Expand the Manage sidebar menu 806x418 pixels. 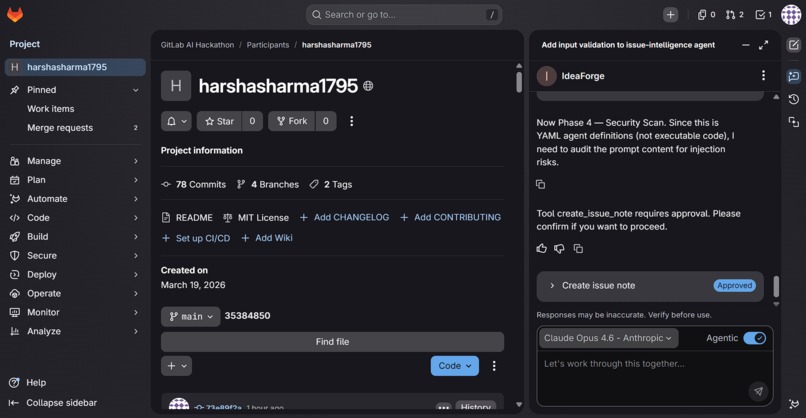pyautogui.click(x=75, y=161)
